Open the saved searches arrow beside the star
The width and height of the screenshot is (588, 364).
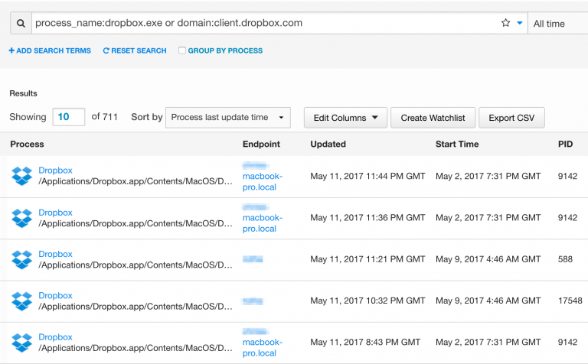coord(520,24)
